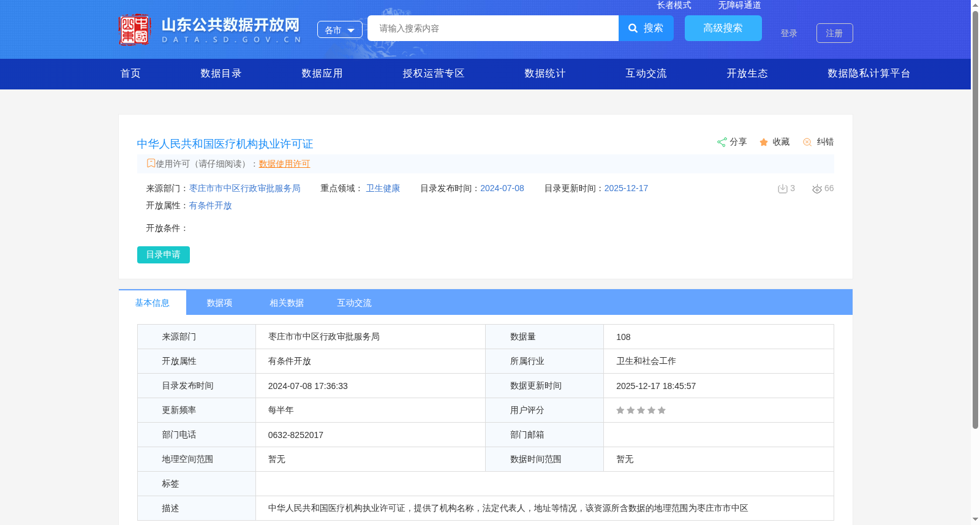
Task: Open the 数据使用许可 link
Action: 284,164
